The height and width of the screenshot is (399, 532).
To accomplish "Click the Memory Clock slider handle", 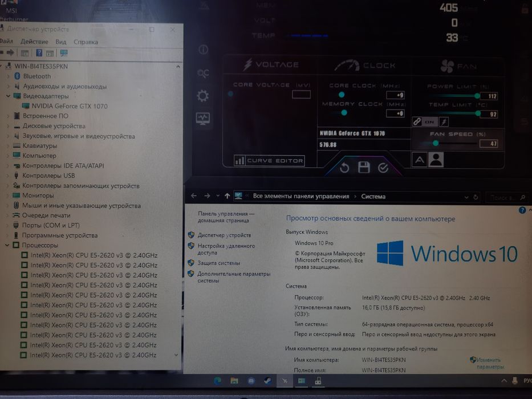I will point(344,113).
